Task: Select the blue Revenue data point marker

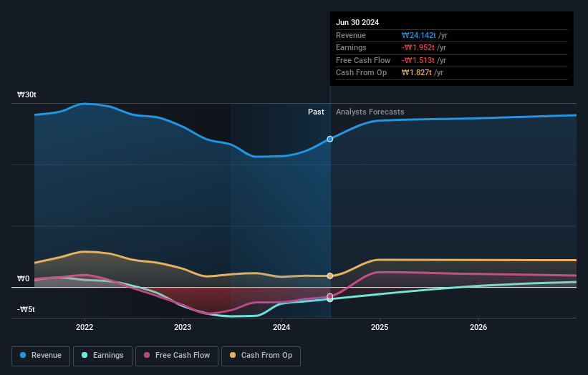Action: point(329,139)
